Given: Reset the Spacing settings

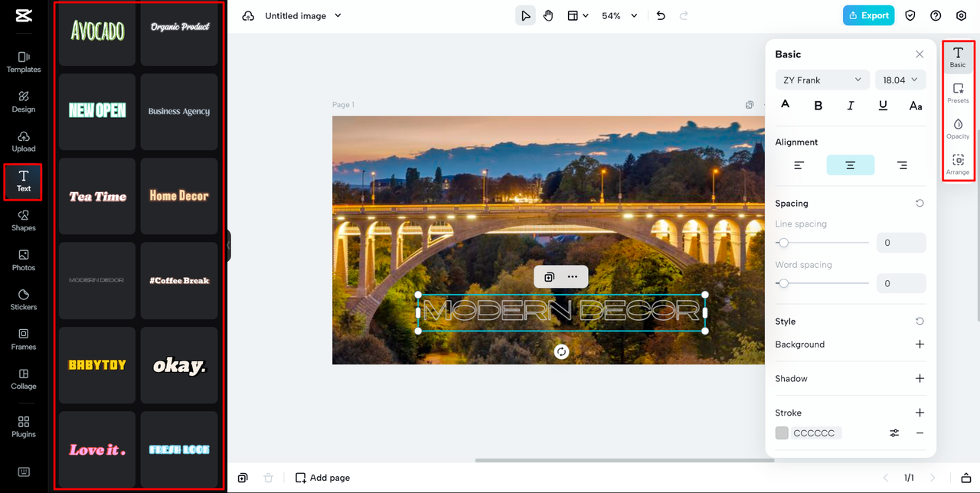Looking at the screenshot, I should [920, 204].
